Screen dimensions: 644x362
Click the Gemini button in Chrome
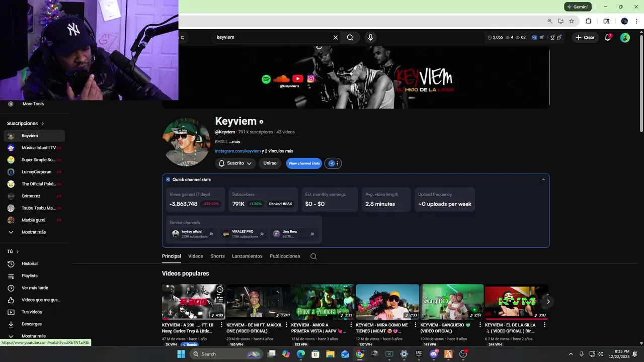pyautogui.click(x=578, y=7)
